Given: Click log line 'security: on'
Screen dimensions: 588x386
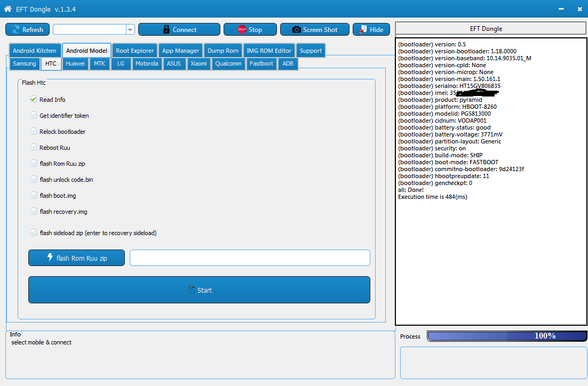Looking at the screenshot, I should tap(432, 148).
